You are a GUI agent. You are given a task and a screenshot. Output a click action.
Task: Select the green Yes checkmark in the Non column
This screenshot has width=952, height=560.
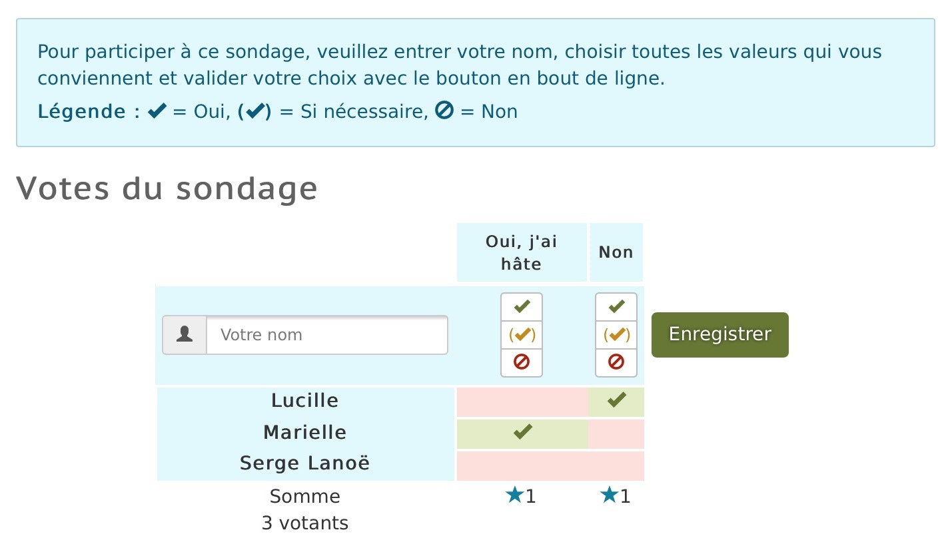click(616, 307)
